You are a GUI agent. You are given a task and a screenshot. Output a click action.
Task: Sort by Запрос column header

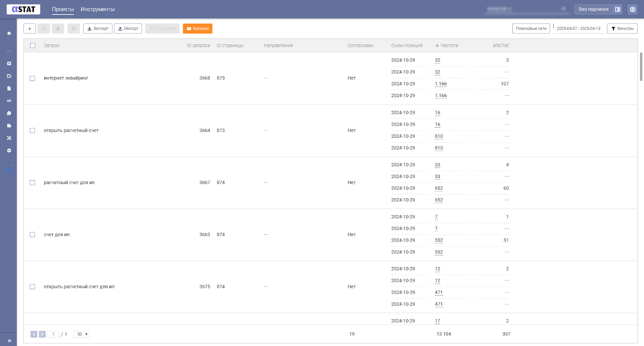pos(52,46)
